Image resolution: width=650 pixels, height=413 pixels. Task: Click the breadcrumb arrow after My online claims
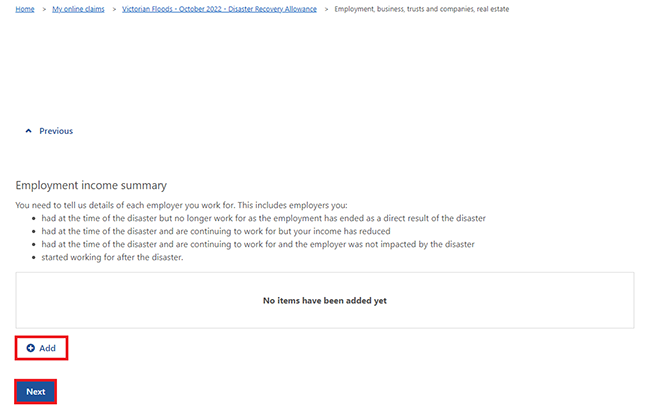point(114,9)
